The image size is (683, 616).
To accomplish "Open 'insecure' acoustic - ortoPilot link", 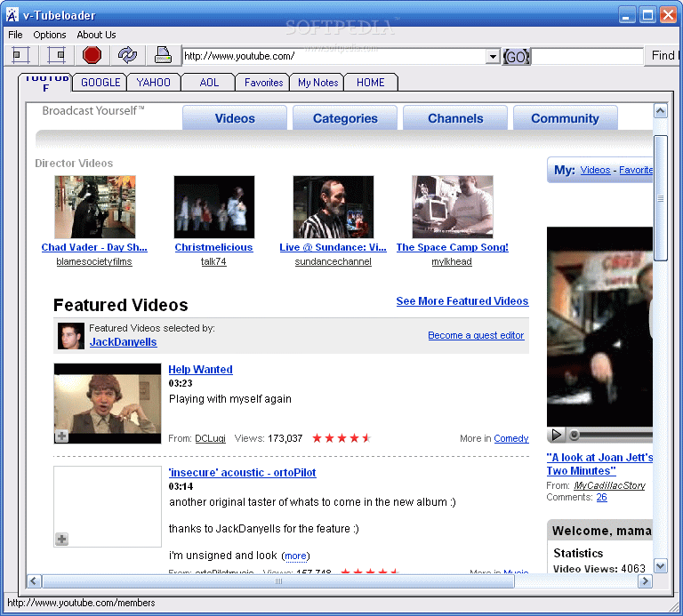I will 242,473.
